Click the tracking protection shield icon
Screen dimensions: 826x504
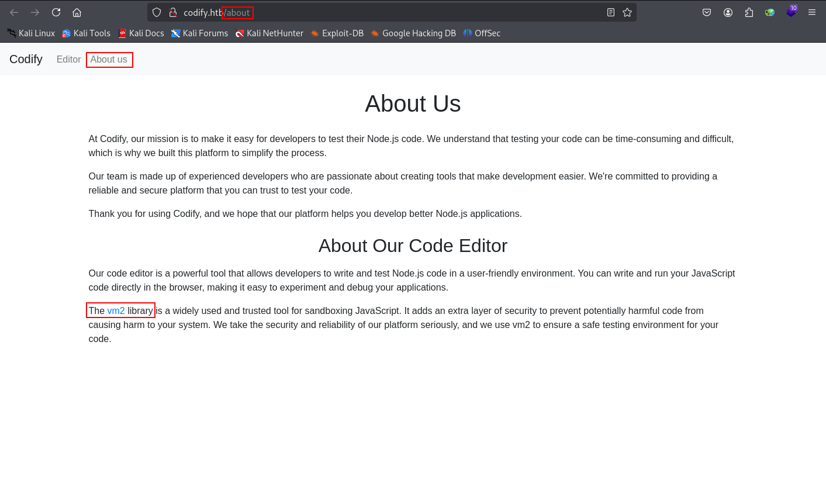(157, 12)
